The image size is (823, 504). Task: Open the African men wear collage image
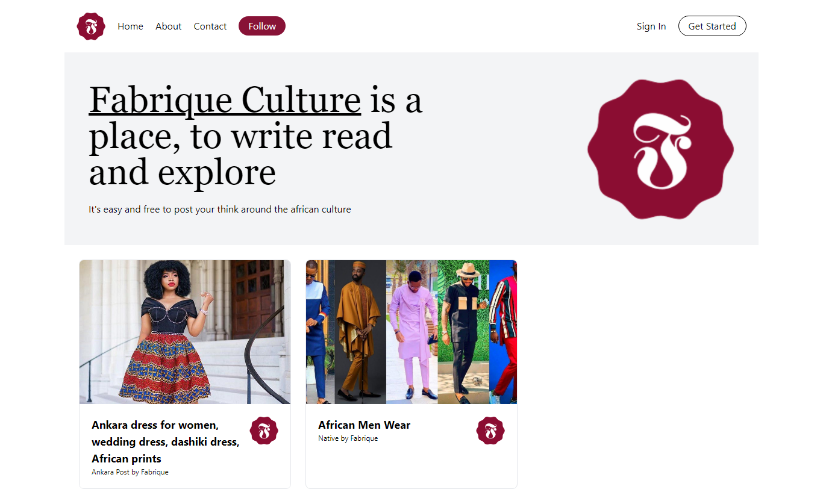[x=411, y=332]
